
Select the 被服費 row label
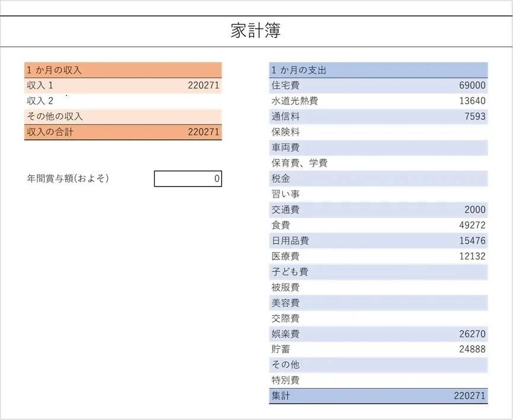tap(285, 287)
